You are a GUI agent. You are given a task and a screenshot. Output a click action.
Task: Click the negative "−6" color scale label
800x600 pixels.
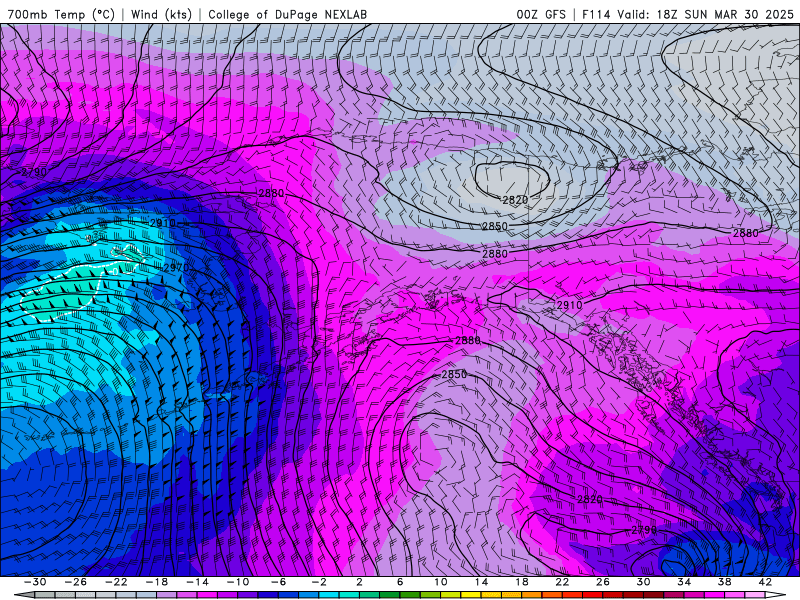(x=279, y=582)
